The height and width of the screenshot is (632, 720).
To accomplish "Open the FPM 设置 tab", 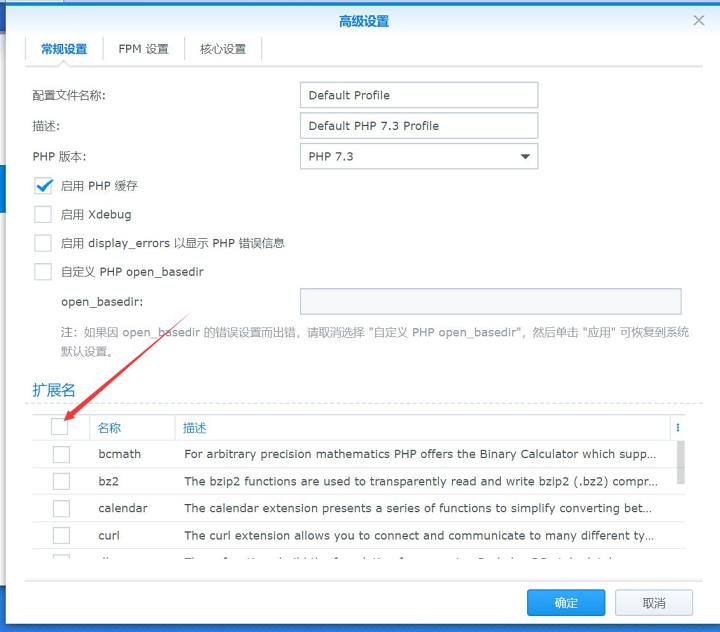I will pos(144,49).
